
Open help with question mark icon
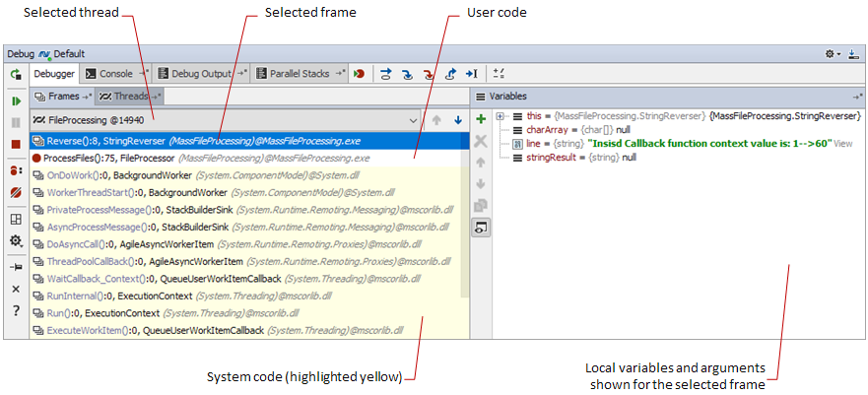pos(16,311)
